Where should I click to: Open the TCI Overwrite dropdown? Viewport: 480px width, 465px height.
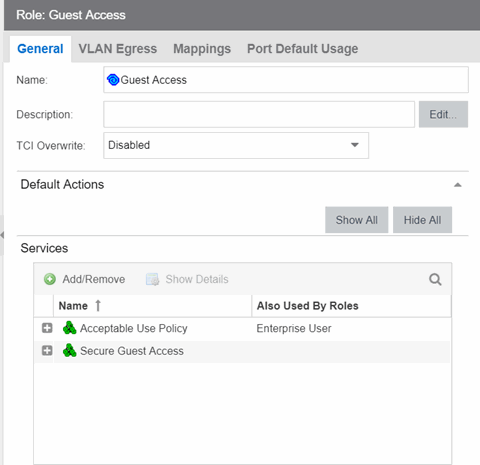coord(236,145)
